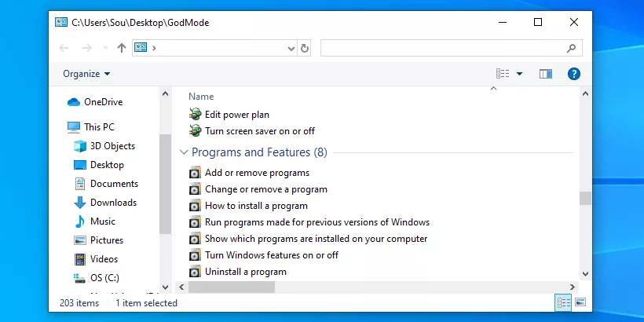Select Change or remove a program

click(x=266, y=189)
